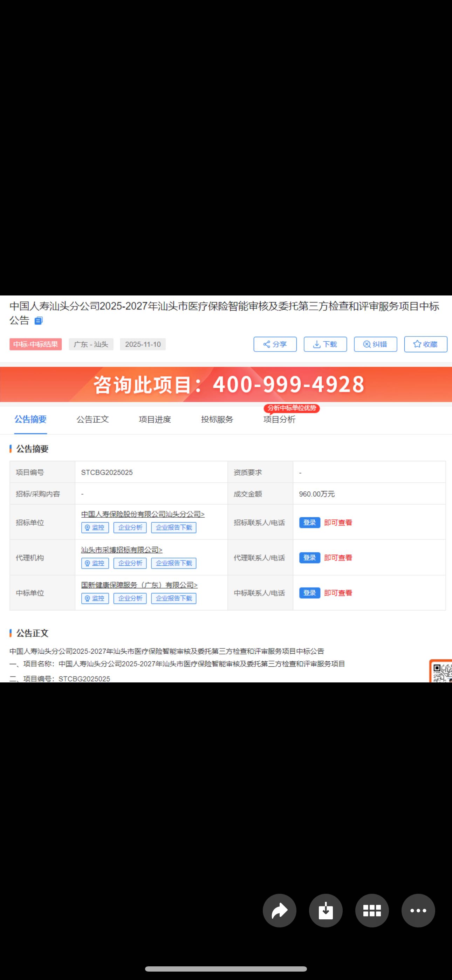This screenshot has height=980, width=452.
Task: Click the 公告摘要 section heading
Action: coord(32,449)
